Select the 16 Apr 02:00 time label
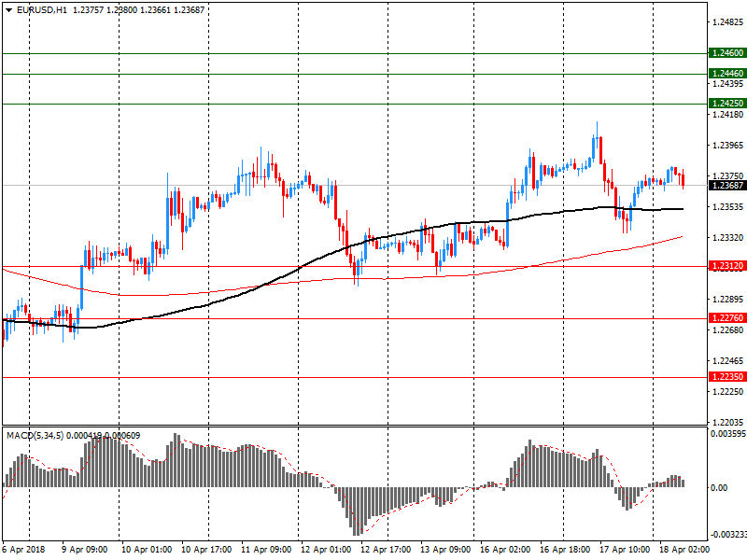 pos(505,550)
